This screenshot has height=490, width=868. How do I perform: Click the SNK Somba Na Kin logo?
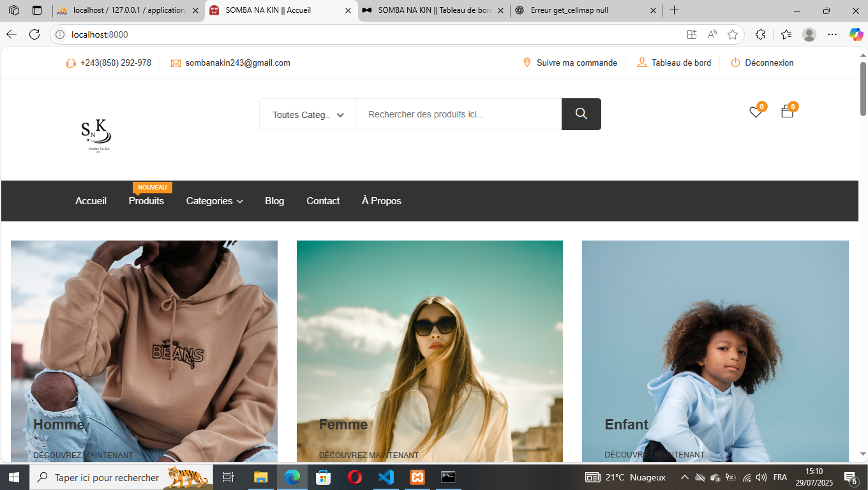(96, 135)
